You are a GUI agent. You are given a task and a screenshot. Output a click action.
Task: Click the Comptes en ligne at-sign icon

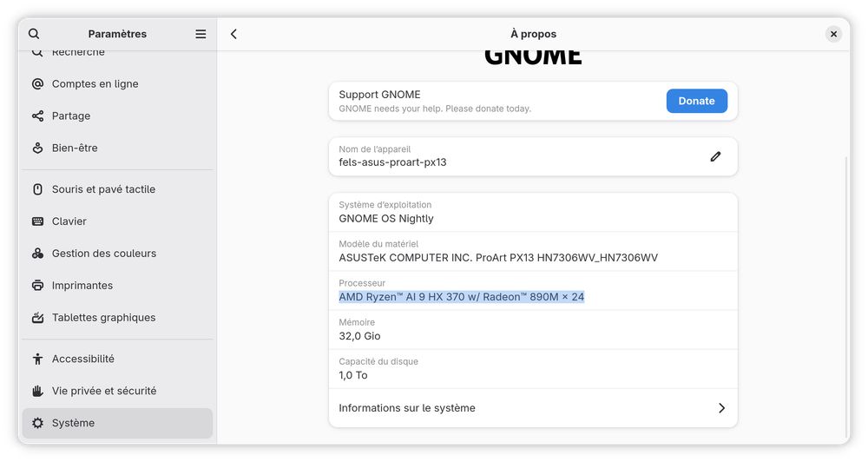(x=37, y=83)
